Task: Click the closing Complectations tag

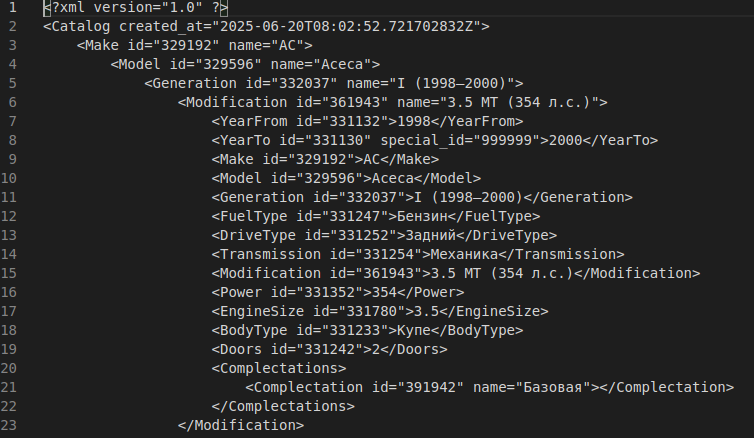Action: [283, 406]
